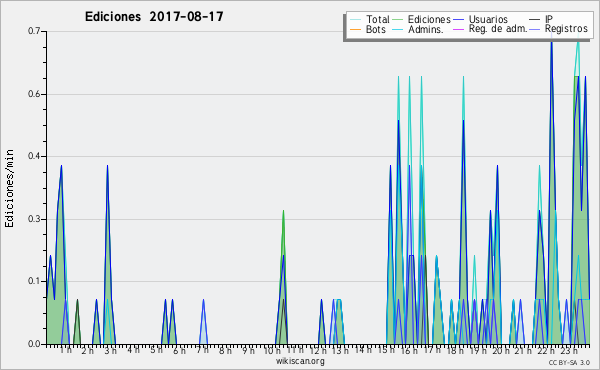Click the magenta Reg. de adm. line swatch
Image resolution: width=600 pixels, height=370 pixels.
tap(458, 29)
